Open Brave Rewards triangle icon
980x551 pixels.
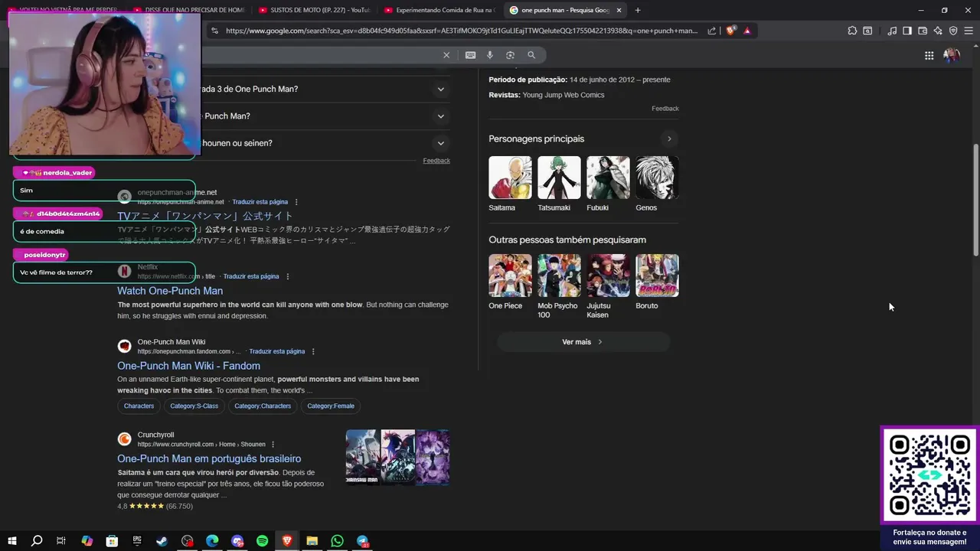746,31
